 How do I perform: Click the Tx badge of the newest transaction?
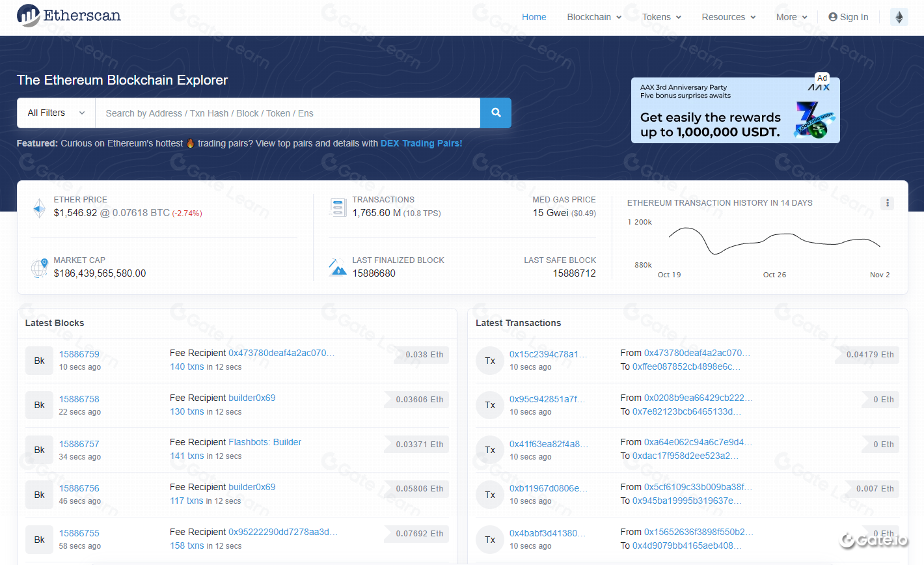coord(489,360)
